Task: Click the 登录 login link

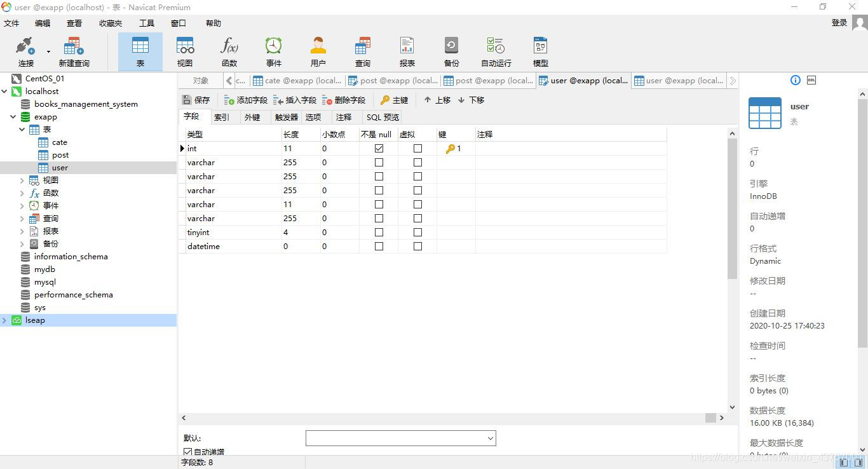Action: [x=839, y=23]
